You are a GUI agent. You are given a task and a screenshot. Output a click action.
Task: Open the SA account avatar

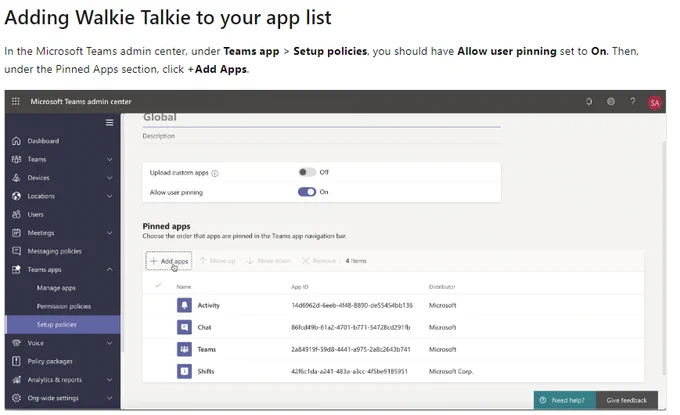(x=654, y=103)
